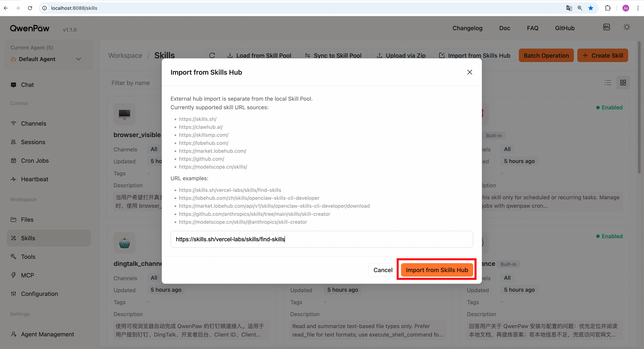The height and width of the screenshot is (349, 644).
Task: Open Sessions in the sidebar
Action: tap(49, 142)
